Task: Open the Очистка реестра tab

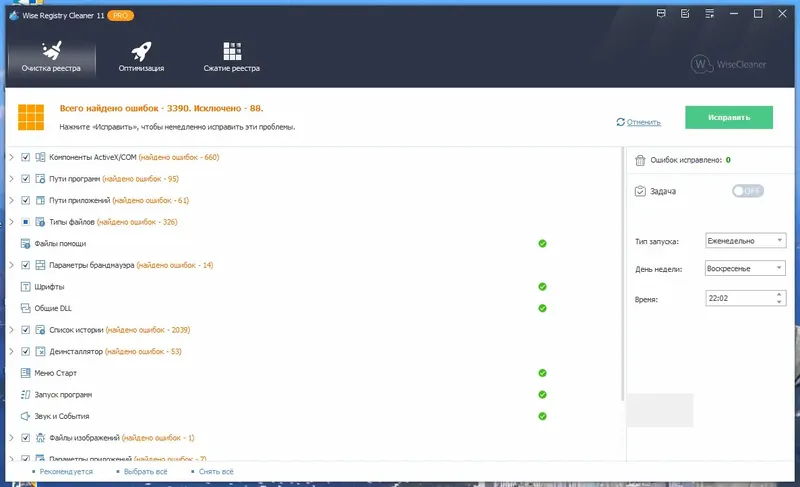Action: [x=51, y=57]
